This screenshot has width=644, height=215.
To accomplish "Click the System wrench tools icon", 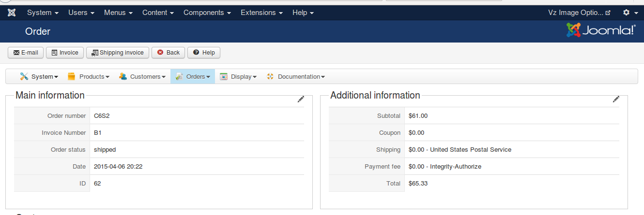I will point(24,76).
